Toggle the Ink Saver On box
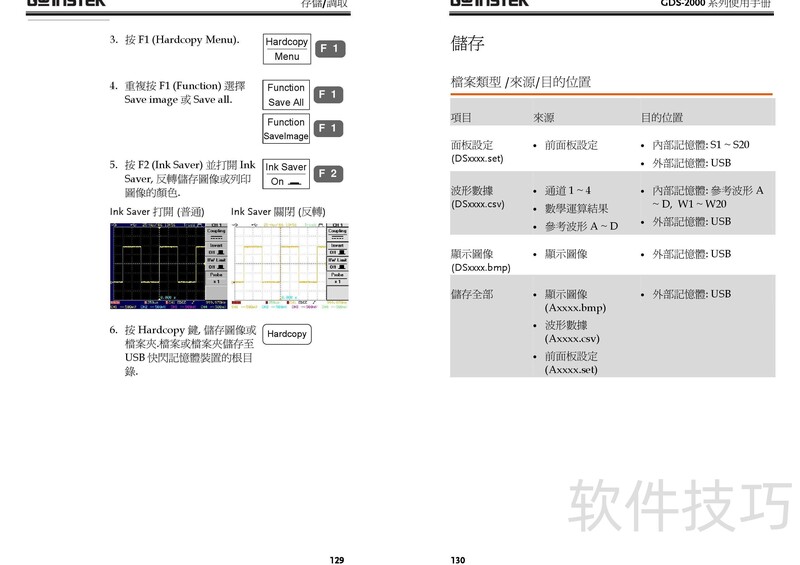800x565 pixels. tap(286, 174)
